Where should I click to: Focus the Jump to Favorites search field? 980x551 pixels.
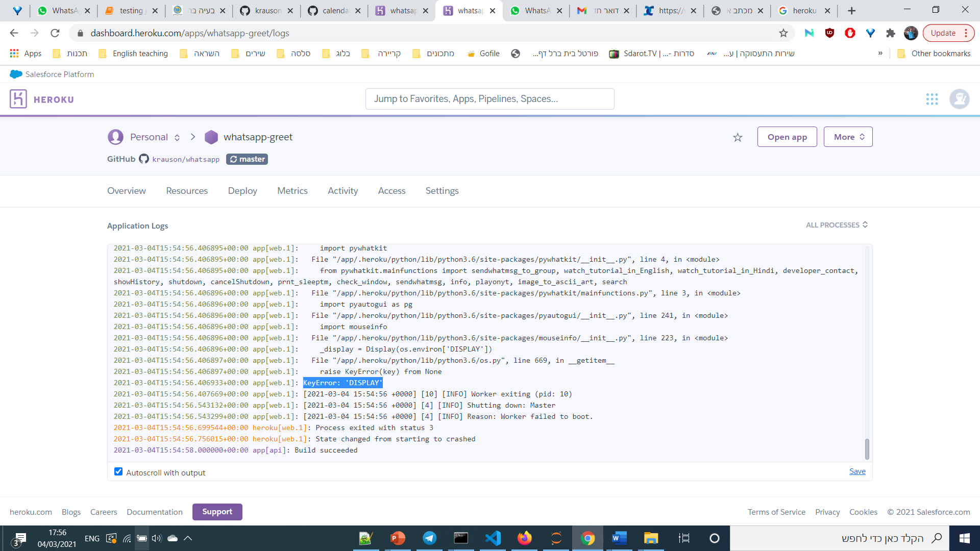pos(489,99)
